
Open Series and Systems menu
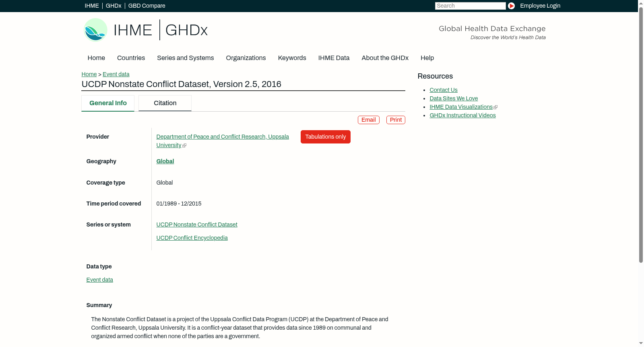(186, 58)
